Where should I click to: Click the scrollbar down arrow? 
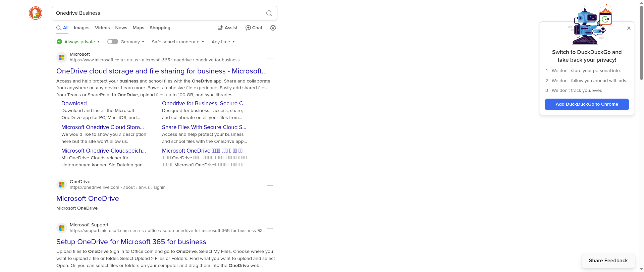coord(641,269)
